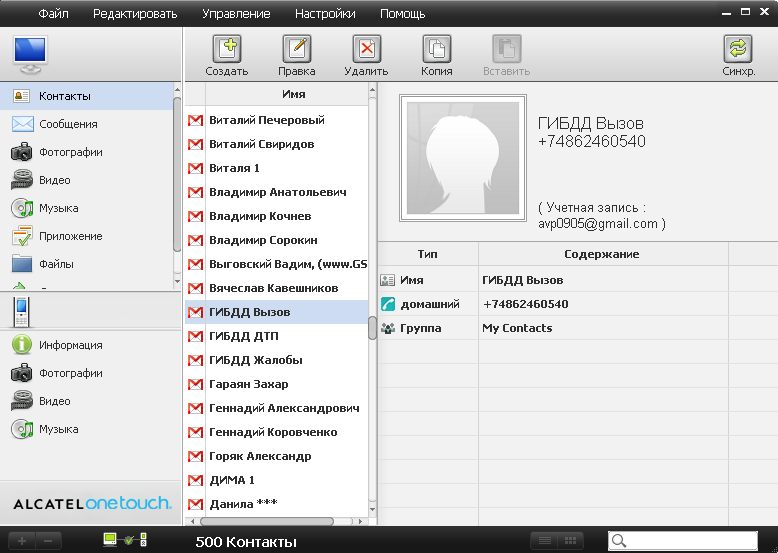Click the Правка edit toolbar icon
Image resolution: width=778 pixels, height=553 pixels.
click(x=297, y=49)
